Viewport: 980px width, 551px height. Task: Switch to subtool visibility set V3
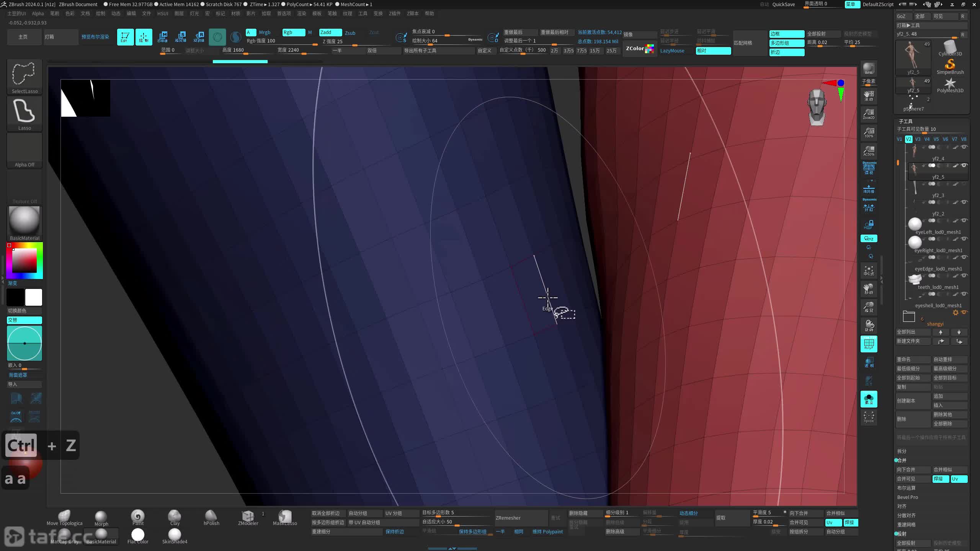(x=918, y=139)
